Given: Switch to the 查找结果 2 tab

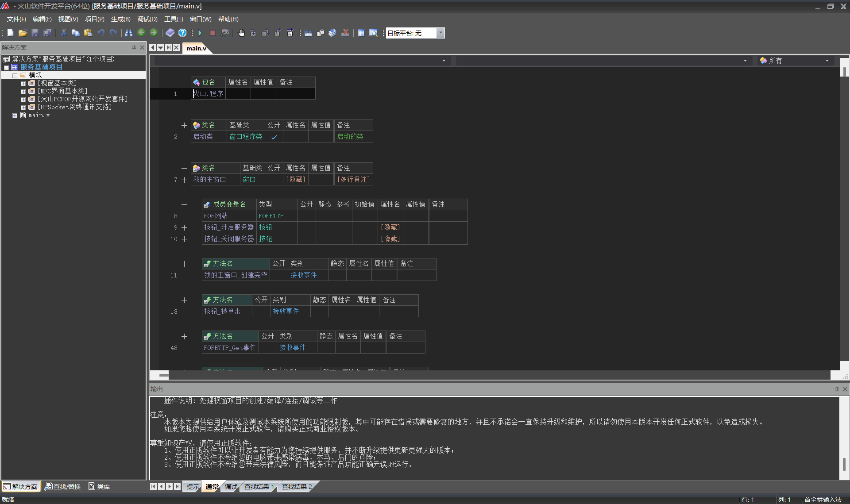Looking at the screenshot, I should [x=297, y=487].
